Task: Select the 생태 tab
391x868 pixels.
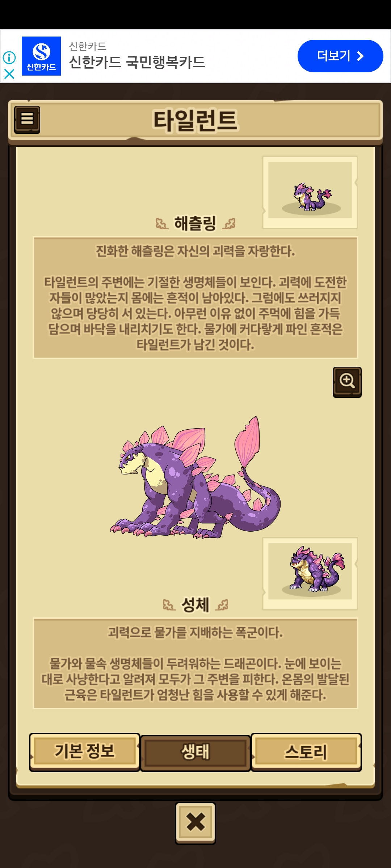Action: point(195,753)
